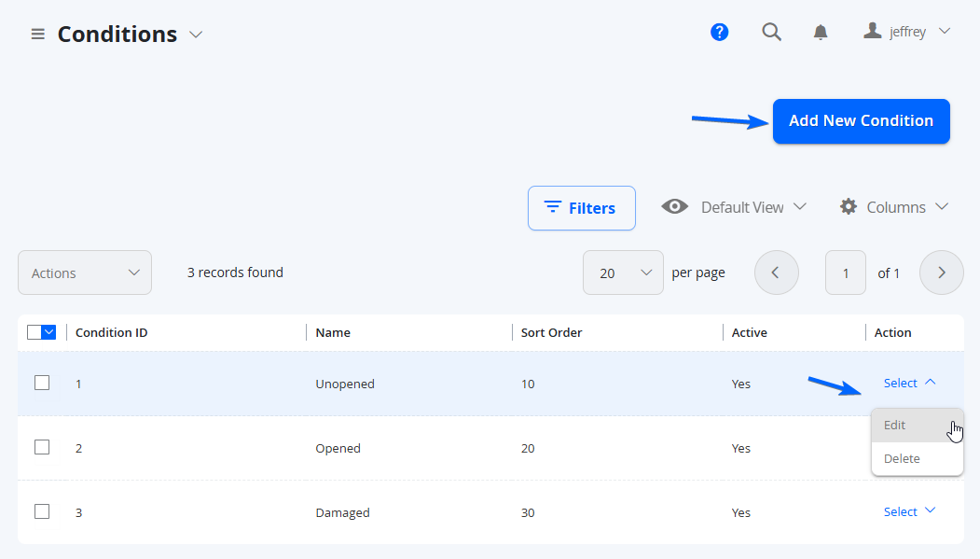Image resolution: width=980 pixels, height=559 pixels.
Task: Tick the checkbox for Damaged condition row
Action: point(42,511)
